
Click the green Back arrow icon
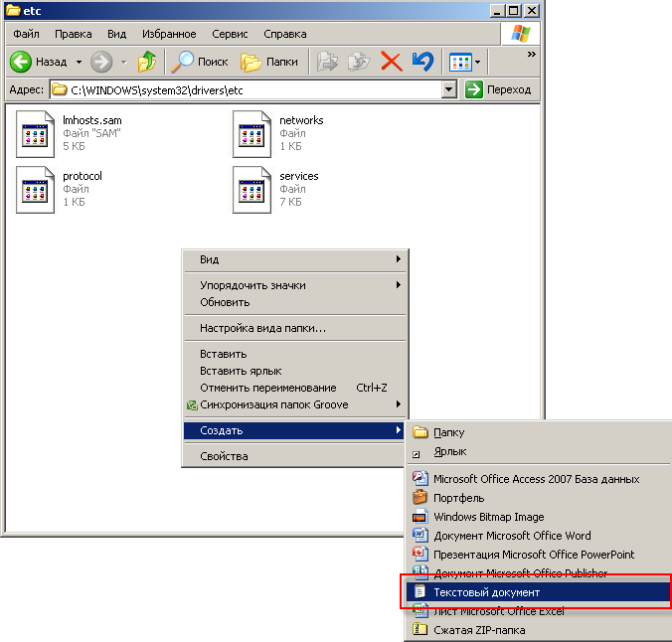[21, 62]
